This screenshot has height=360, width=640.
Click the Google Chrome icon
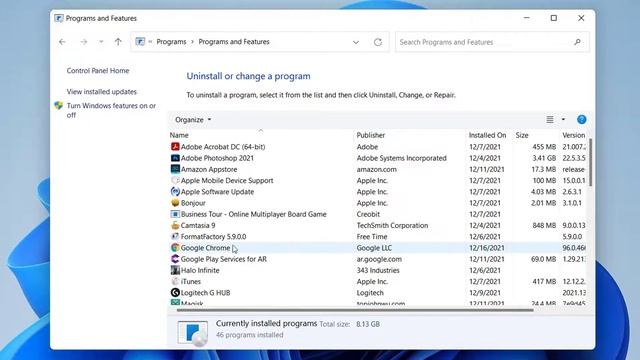(x=175, y=248)
